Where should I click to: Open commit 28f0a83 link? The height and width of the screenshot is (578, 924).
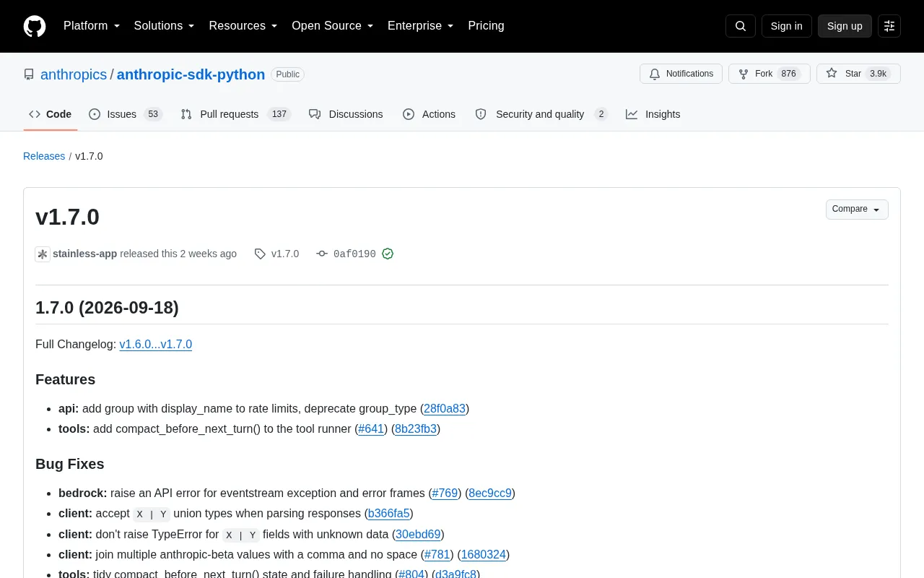pyautogui.click(x=445, y=408)
